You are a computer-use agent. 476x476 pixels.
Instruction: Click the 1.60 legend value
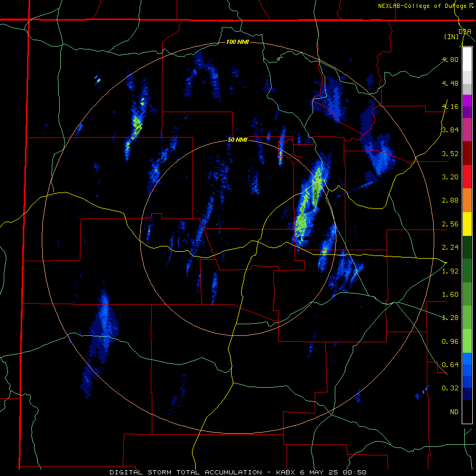450,295
